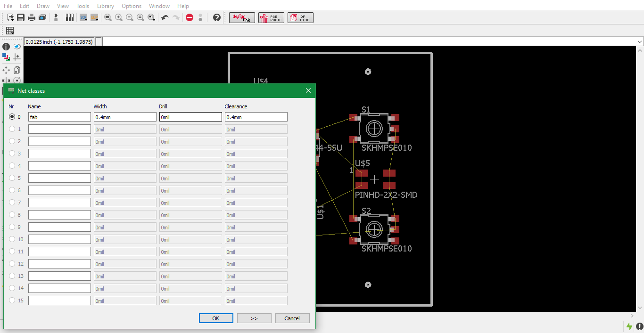644x333 pixels.
Task: Click the Zoom to fit icon
Action: (108, 17)
